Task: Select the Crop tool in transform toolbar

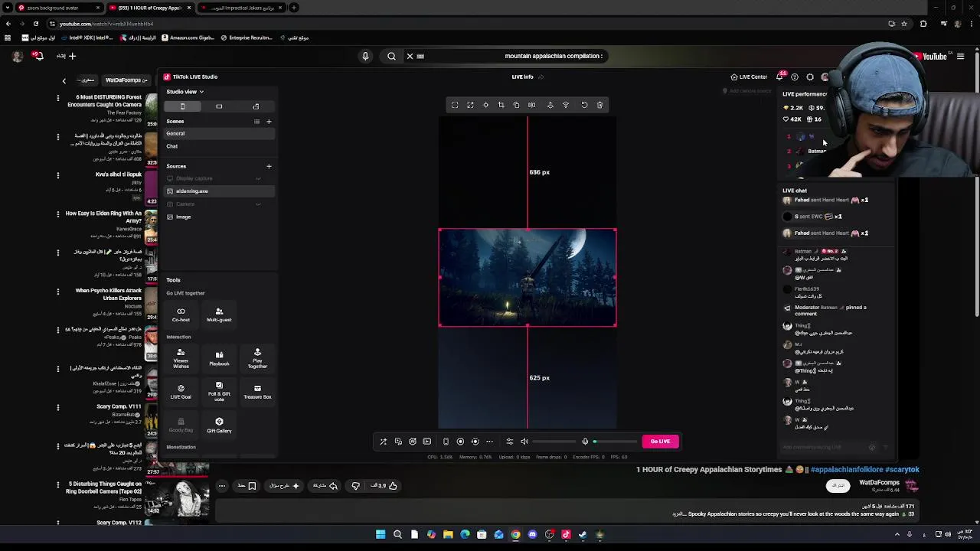Action: 501,105
